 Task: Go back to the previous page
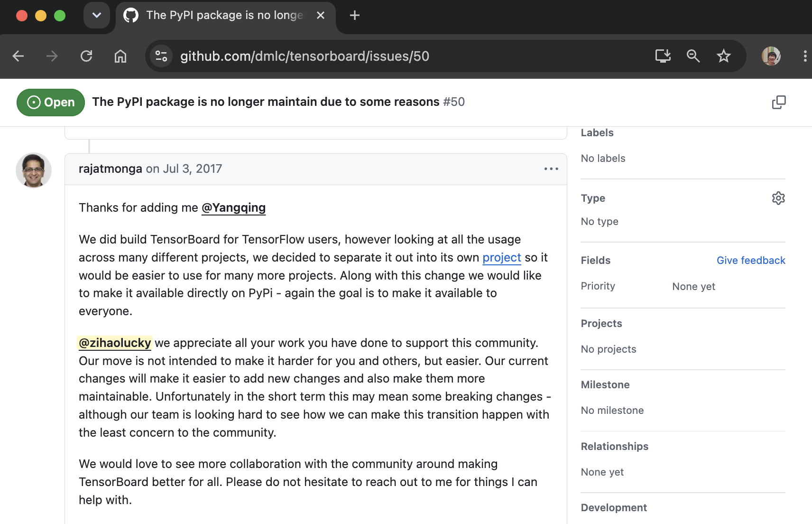tap(18, 56)
